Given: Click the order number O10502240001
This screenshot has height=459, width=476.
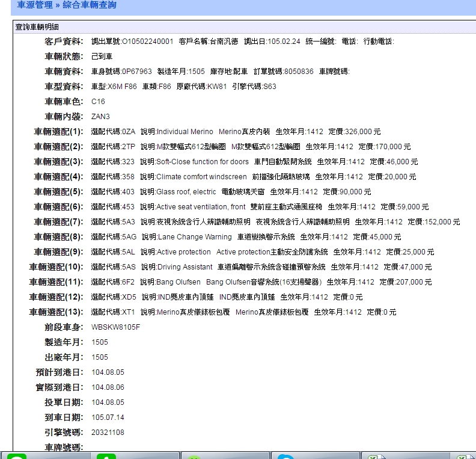Looking at the screenshot, I should click(147, 42).
